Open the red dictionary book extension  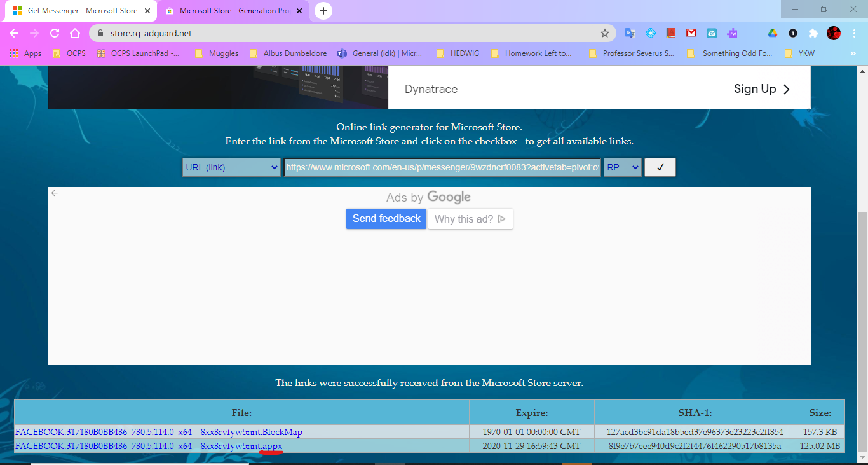[671, 33]
